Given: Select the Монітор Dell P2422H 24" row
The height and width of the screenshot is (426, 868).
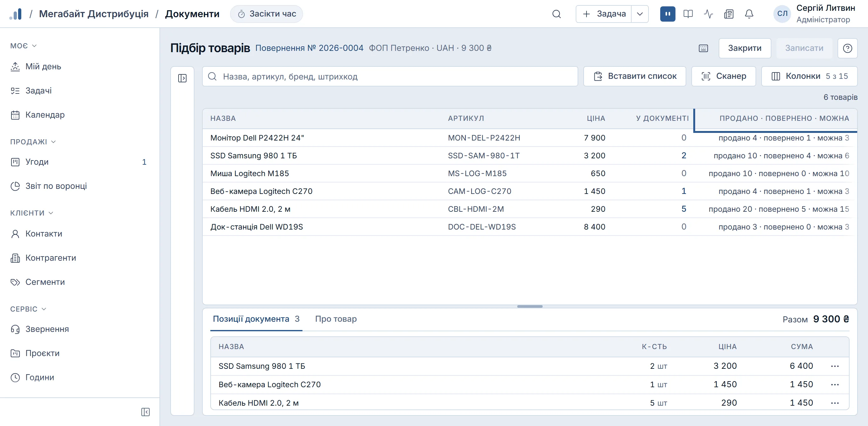Looking at the screenshot, I should click(x=529, y=138).
